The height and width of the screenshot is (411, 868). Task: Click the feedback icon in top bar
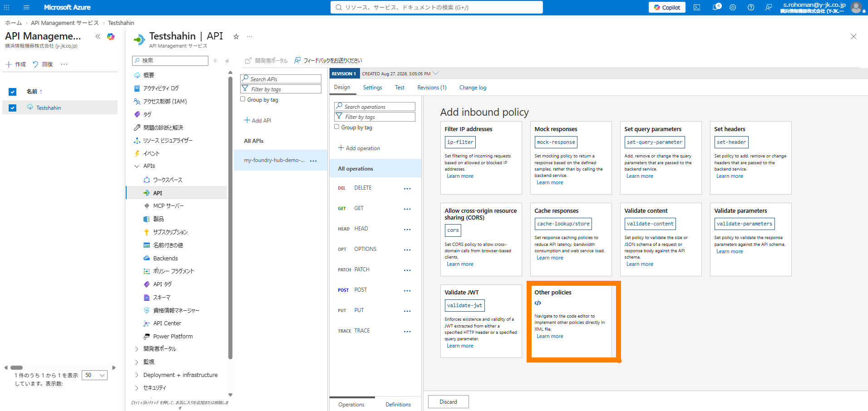769,7
